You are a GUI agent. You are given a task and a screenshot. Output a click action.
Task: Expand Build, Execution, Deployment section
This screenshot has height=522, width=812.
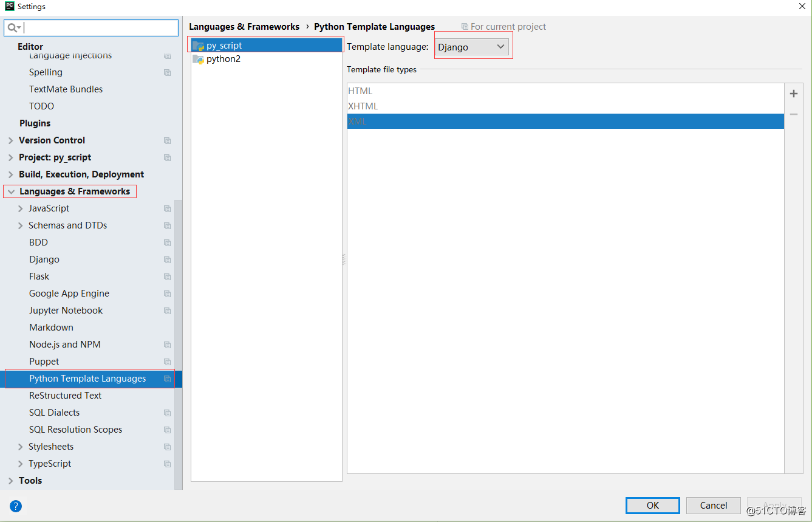point(10,174)
